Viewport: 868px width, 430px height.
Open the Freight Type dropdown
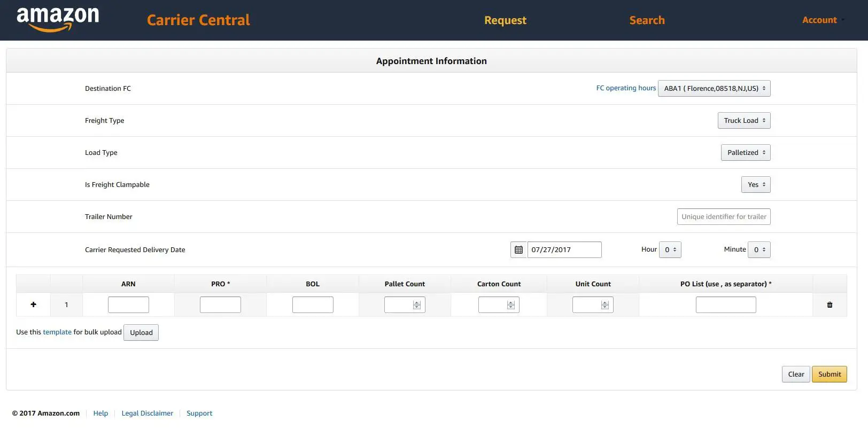coord(744,120)
